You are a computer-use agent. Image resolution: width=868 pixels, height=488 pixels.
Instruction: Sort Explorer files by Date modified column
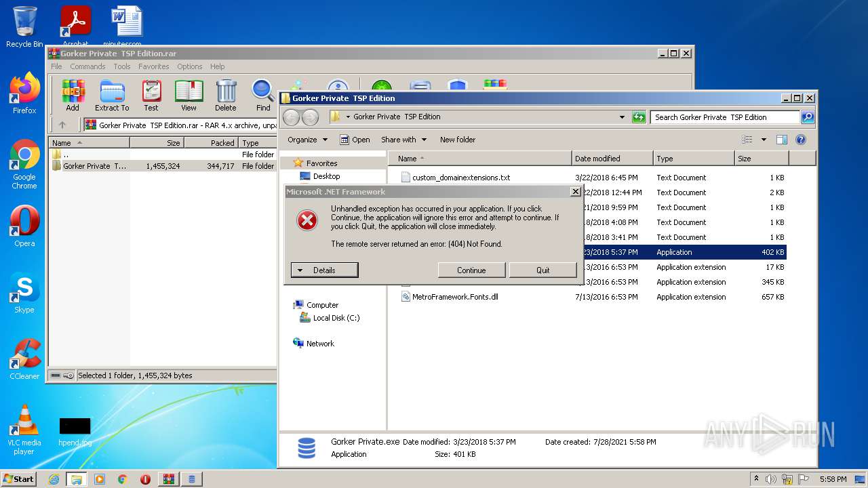612,159
